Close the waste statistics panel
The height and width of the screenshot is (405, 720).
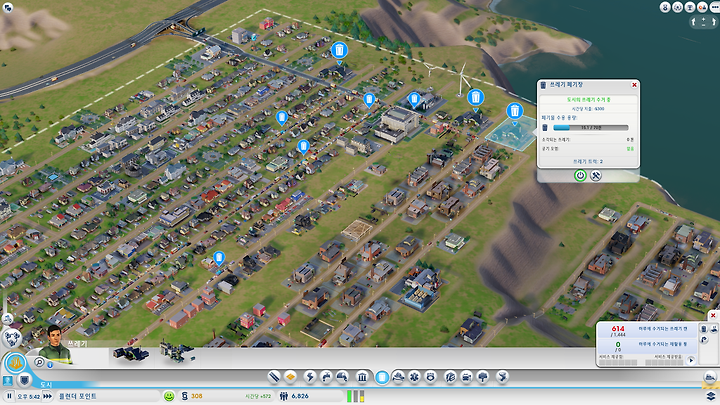pyautogui.click(x=713, y=315)
